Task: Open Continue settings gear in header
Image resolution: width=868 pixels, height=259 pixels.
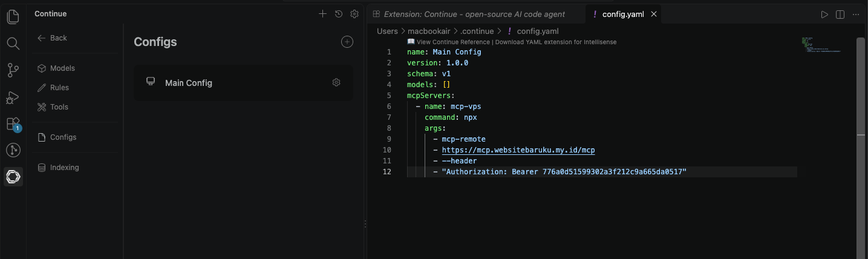Action: tap(354, 14)
